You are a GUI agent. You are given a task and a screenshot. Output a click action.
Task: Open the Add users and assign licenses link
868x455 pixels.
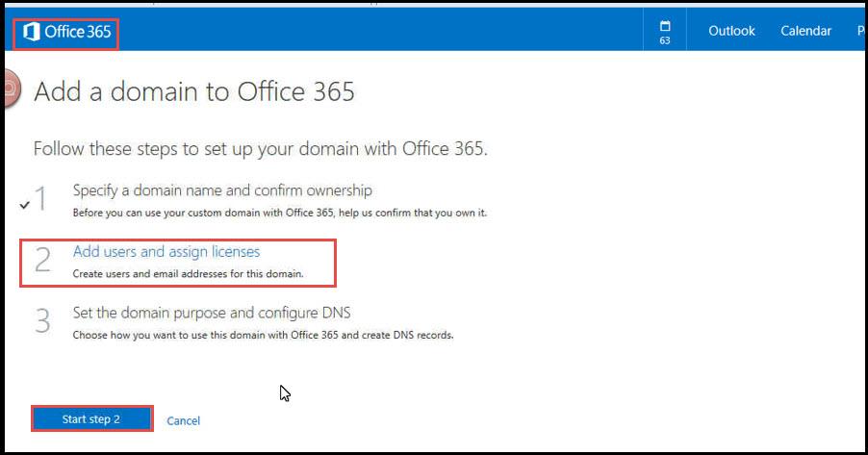click(166, 252)
